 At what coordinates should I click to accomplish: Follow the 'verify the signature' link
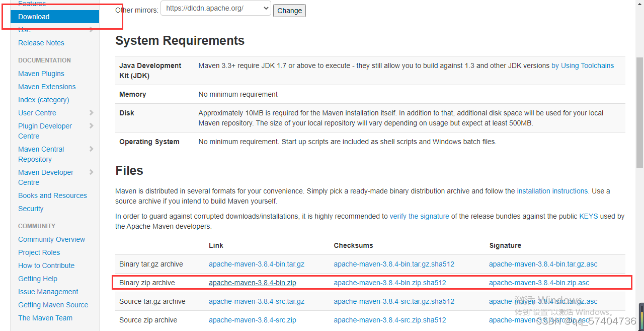tap(420, 216)
